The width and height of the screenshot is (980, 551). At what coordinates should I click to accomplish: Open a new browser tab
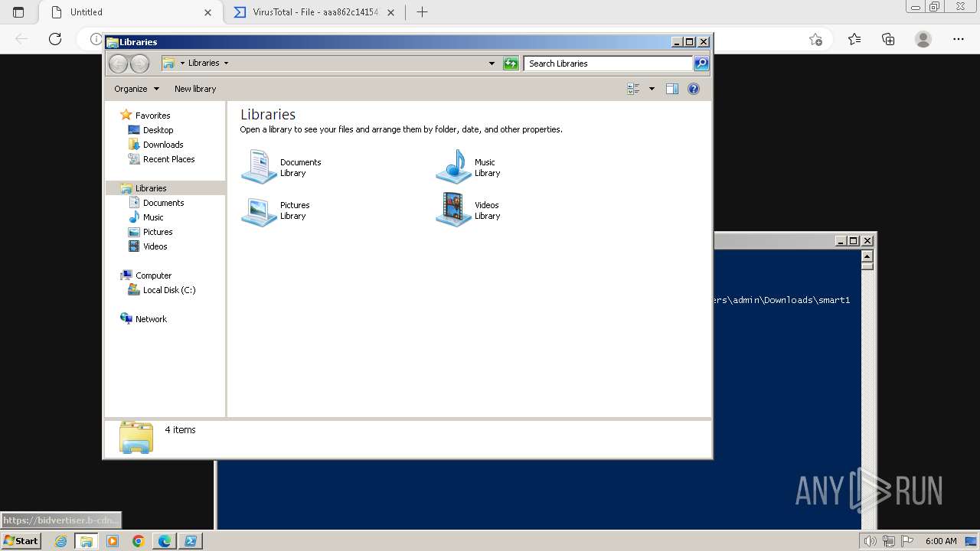[x=422, y=12]
